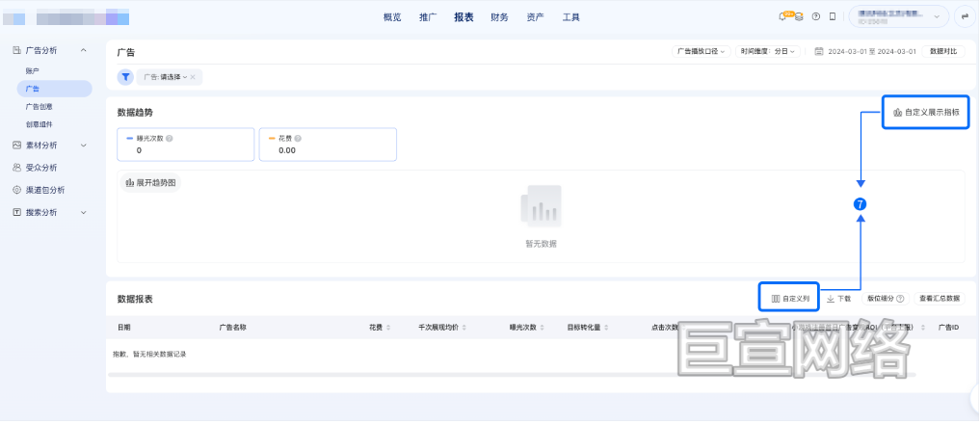Image resolution: width=980 pixels, height=424 pixels.
Task: Click the switch account arrows button
Action: click(x=965, y=17)
